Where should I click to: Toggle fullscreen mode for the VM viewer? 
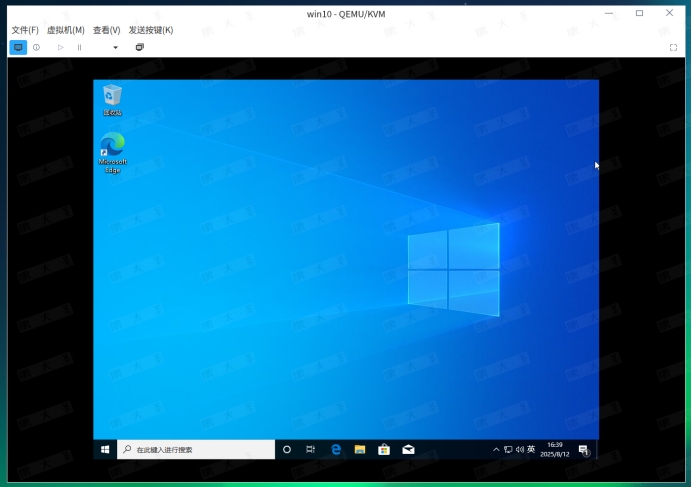click(x=673, y=47)
